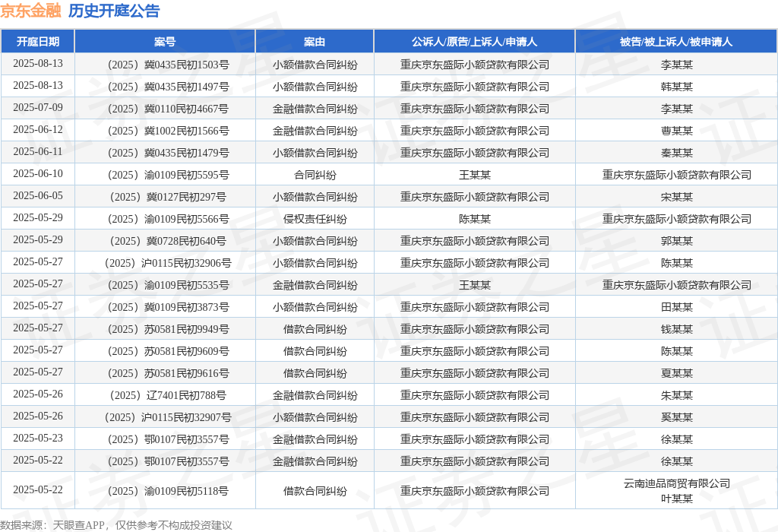Click defendant 宋某某
This screenshot has height=532, width=778.
tap(676, 197)
